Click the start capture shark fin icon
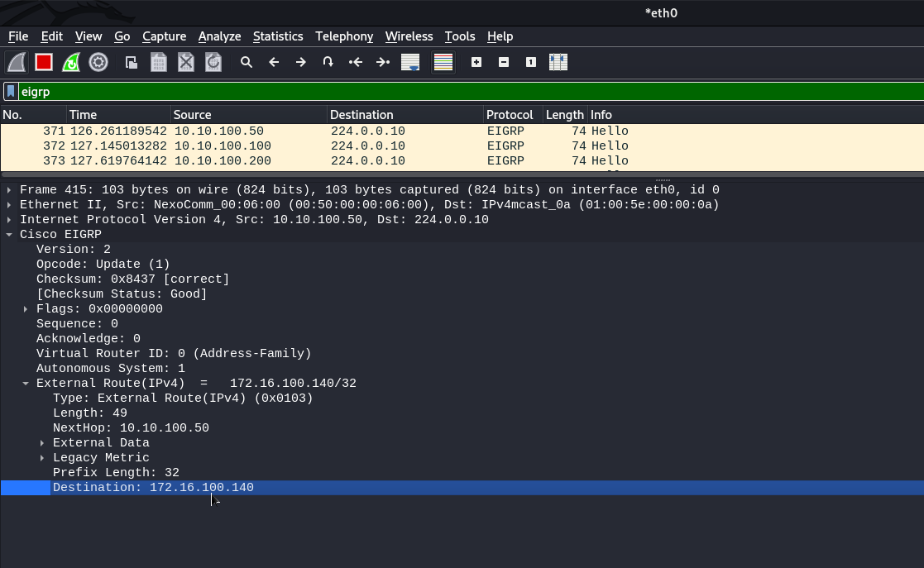The width and height of the screenshot is (924, 568). pyautogui.click(x=17, y=62)
